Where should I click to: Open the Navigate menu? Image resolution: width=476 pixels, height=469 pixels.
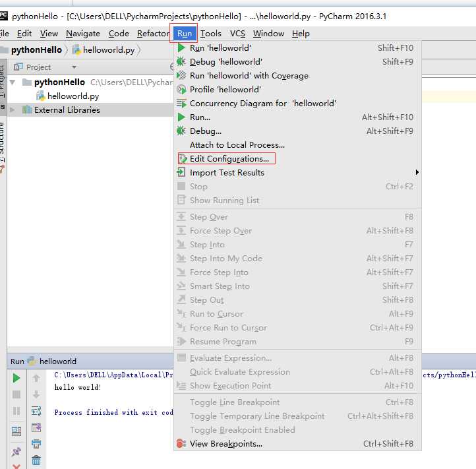coord(83,34)
